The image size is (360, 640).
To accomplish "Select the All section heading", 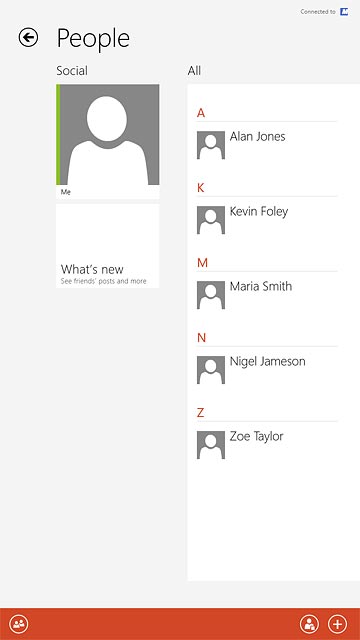I will pyautogui.click(x=194, y=71).
